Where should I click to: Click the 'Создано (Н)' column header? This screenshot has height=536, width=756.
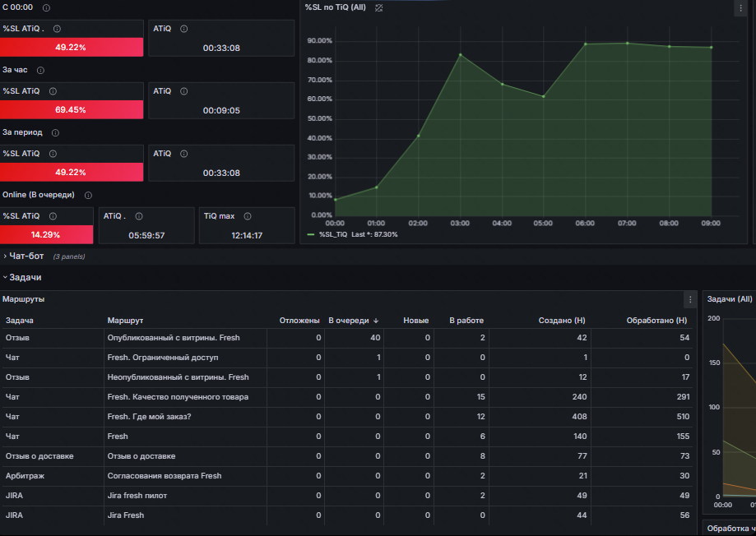(x=561, y=320)
